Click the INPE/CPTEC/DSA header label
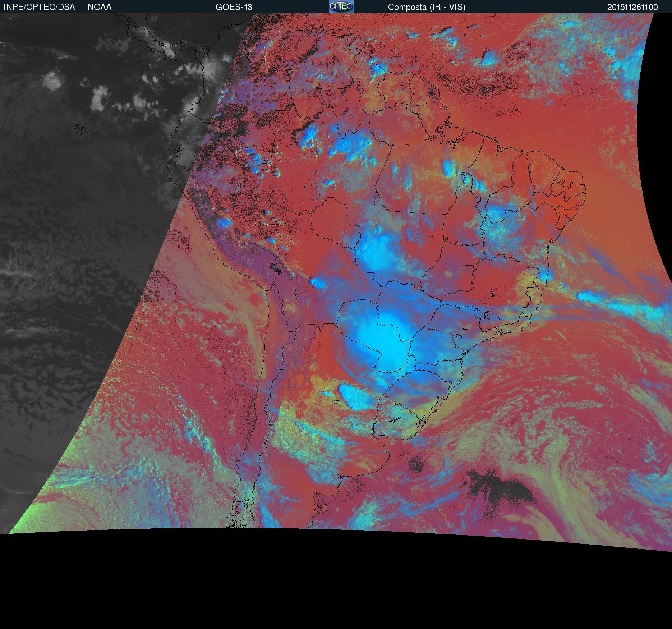The width and height of the screenshot is (672, 629). [39, 7]
